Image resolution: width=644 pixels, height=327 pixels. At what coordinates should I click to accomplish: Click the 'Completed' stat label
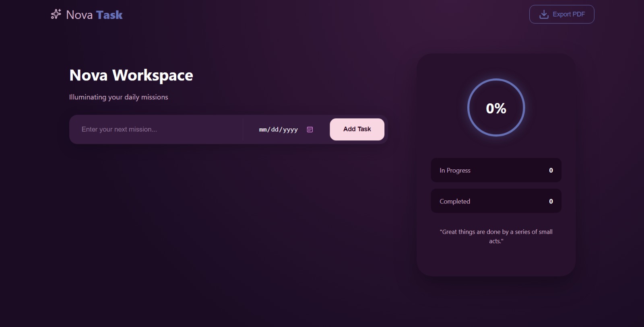455,201
